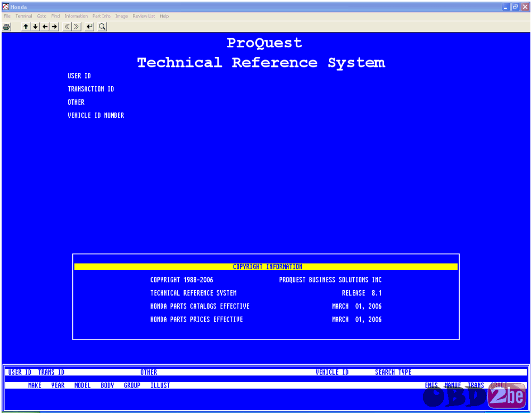
Task: Click the RELEASE 8.1 text
Action: coord(362,293)
